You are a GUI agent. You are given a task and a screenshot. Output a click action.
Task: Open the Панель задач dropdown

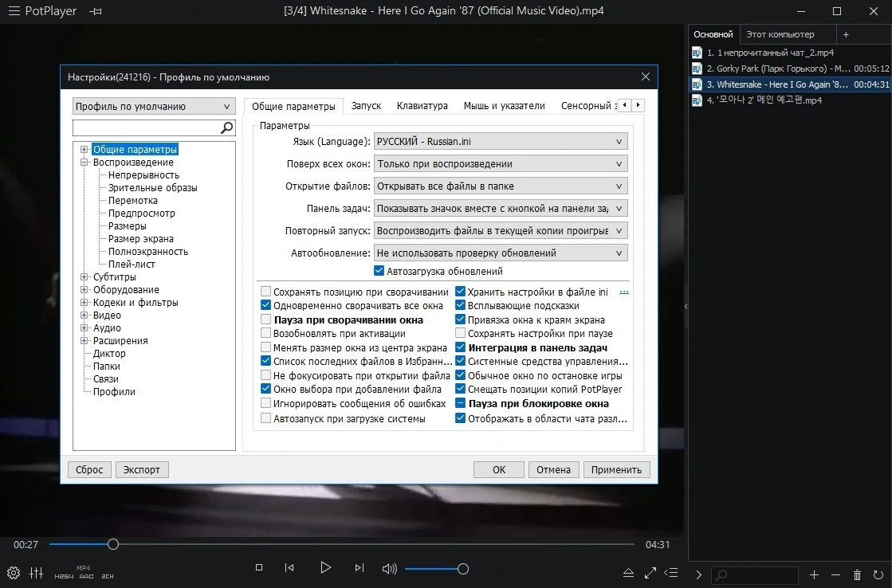[501, 208]
